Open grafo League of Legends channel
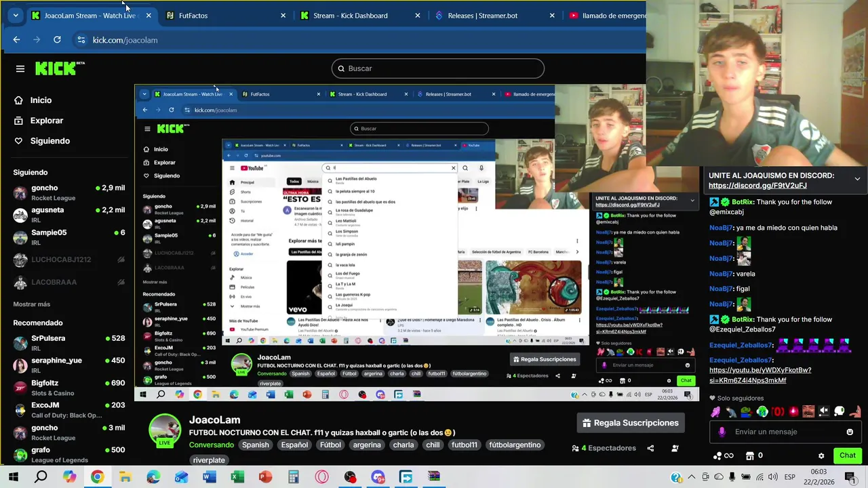 [x=68, y=455]
